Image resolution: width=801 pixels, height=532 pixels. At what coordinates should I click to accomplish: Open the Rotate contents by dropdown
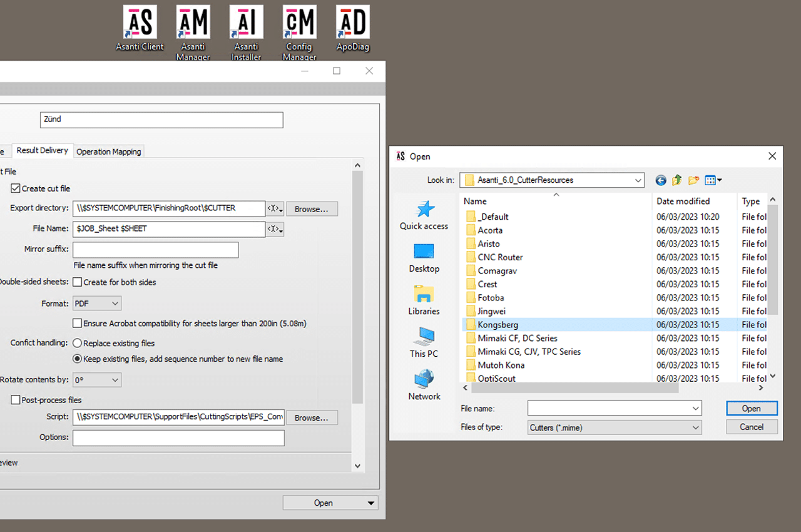coord(97,380)
